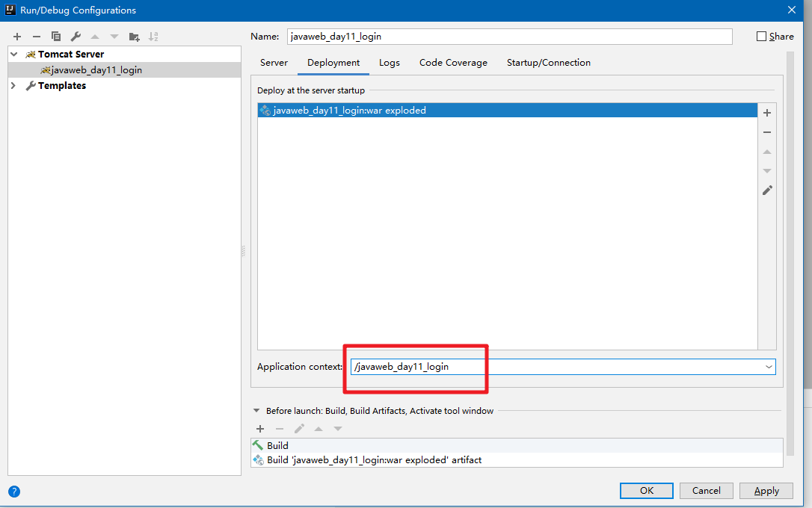Switch to the Server tab
The width and height of the screenshot is (812, 508).
pyautogui.click(x=274, y=63)
